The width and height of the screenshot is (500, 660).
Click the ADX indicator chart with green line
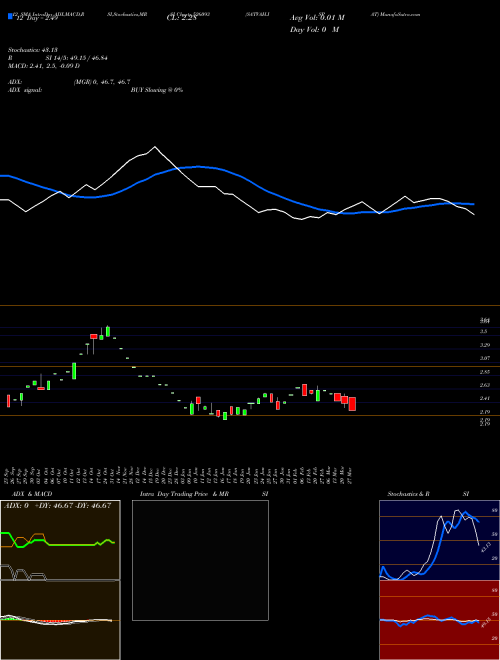point(60,540)
